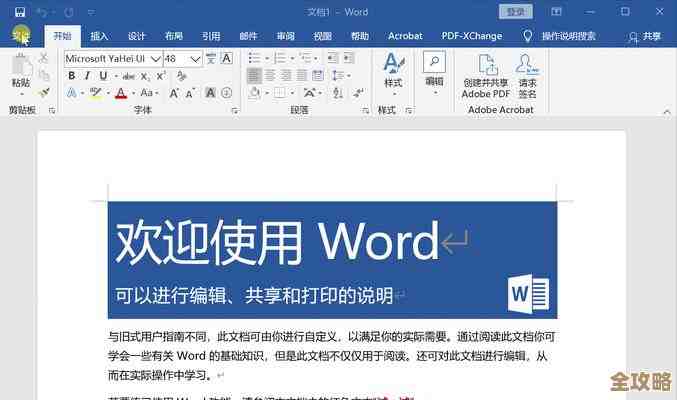Click the Sort icon
The height and width of the screenshot is (400, 677).
(338, 93)
